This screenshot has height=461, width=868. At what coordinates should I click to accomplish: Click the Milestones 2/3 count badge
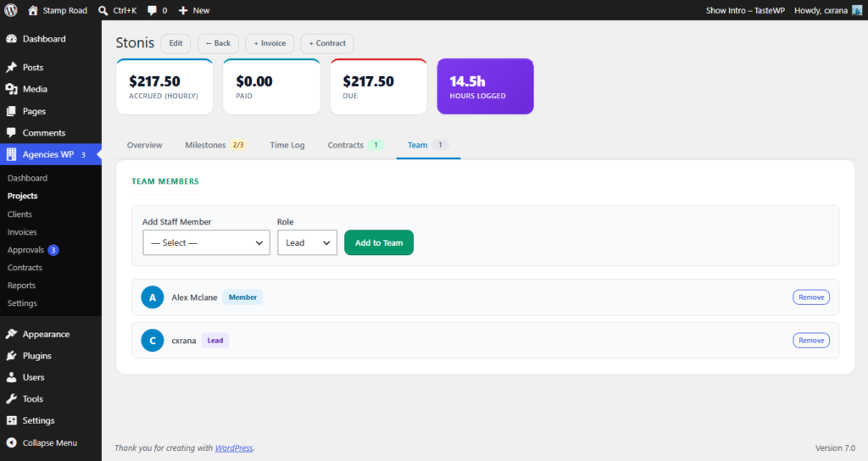(x=238, y=145)
